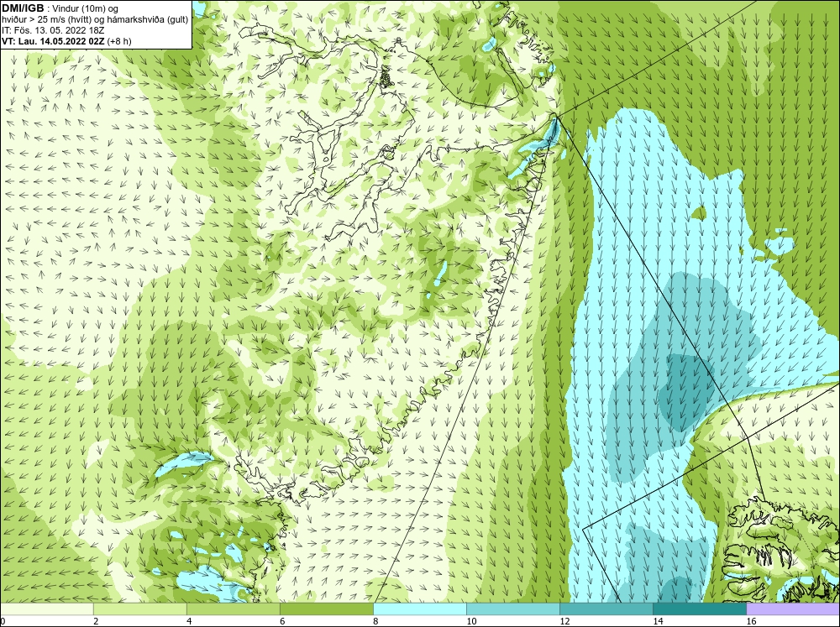The width and height of the screenshot is (840, 627).
Task: Click the 'hviður > 25 m/s' description line
Action: [x=95, y=20]
